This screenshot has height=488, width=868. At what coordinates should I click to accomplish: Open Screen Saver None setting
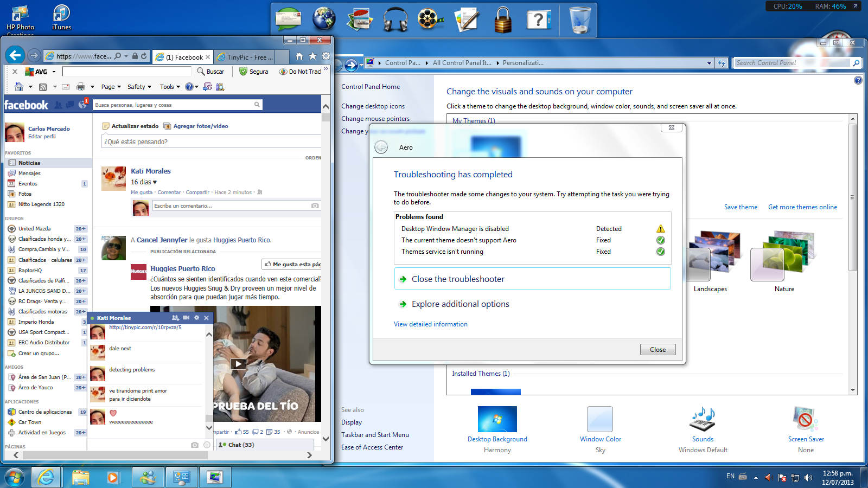pyautogui.click(x=806, y=430)
